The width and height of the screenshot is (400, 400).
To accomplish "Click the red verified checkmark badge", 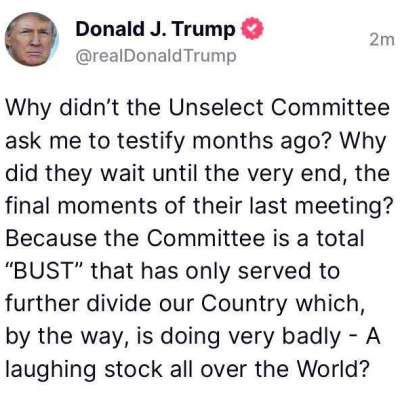I will (252, 29).
